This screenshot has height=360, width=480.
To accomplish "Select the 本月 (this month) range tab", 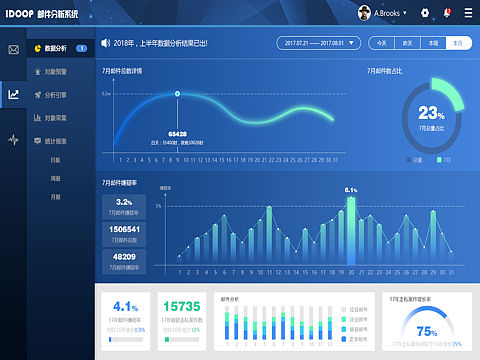I will [459, 43].
